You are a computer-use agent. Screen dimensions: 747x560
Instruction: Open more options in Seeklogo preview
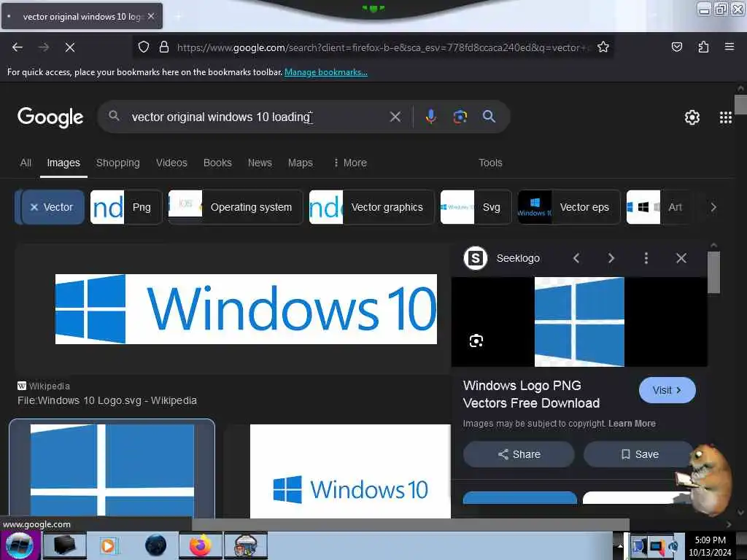pyautogui.click(x=646, y=258)
